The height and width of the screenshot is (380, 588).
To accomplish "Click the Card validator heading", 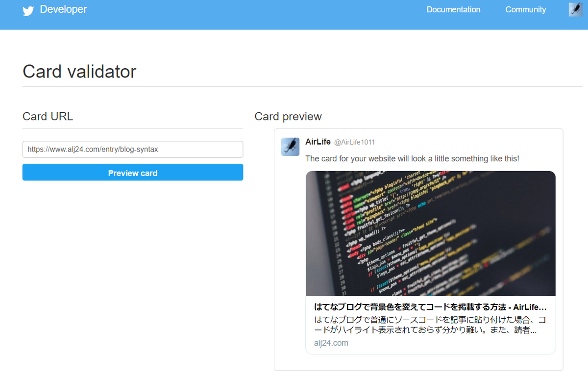I will tap(79, 72).
